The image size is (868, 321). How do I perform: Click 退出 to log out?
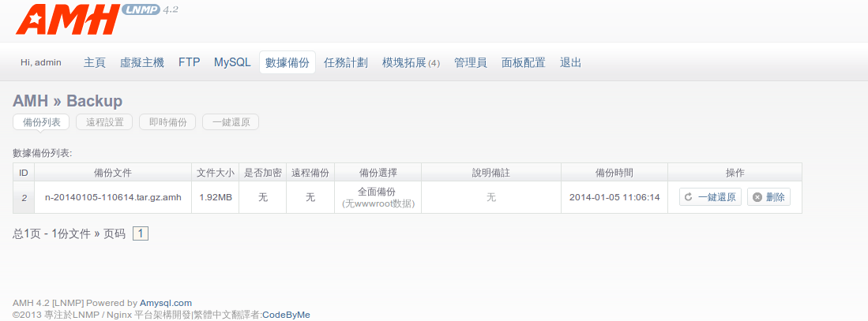click(571, 62)
